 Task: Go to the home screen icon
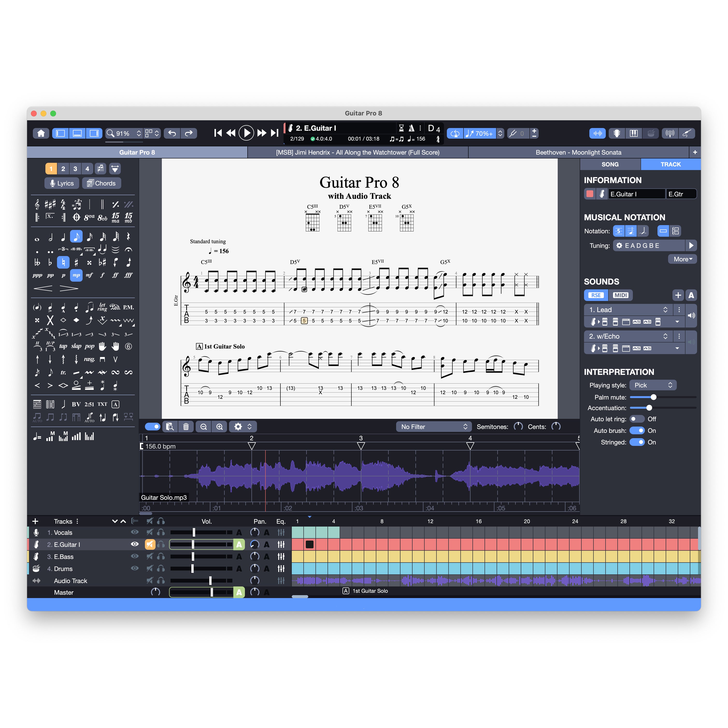pos(41,133)
